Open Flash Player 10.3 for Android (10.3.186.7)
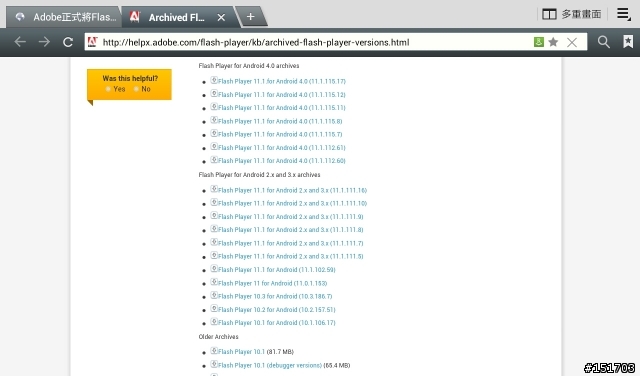 [275, 296]
